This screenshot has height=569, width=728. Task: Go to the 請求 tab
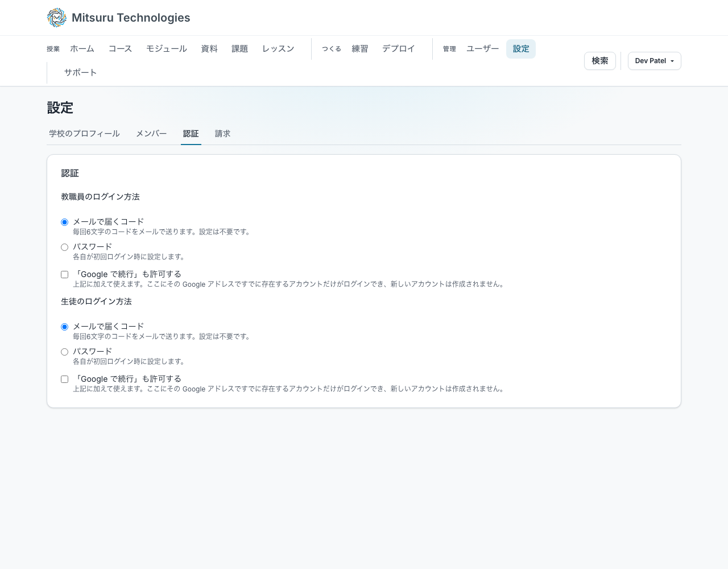coord(223,134)
